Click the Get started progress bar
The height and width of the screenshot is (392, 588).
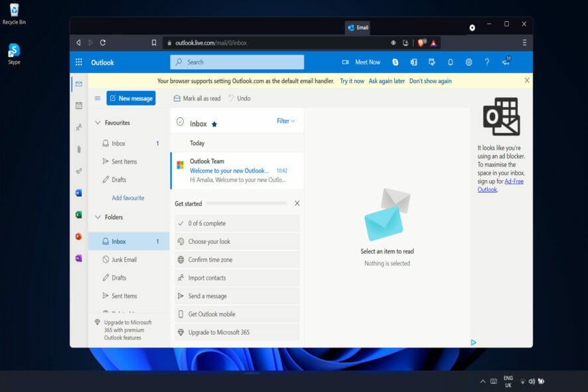(246, 203)
